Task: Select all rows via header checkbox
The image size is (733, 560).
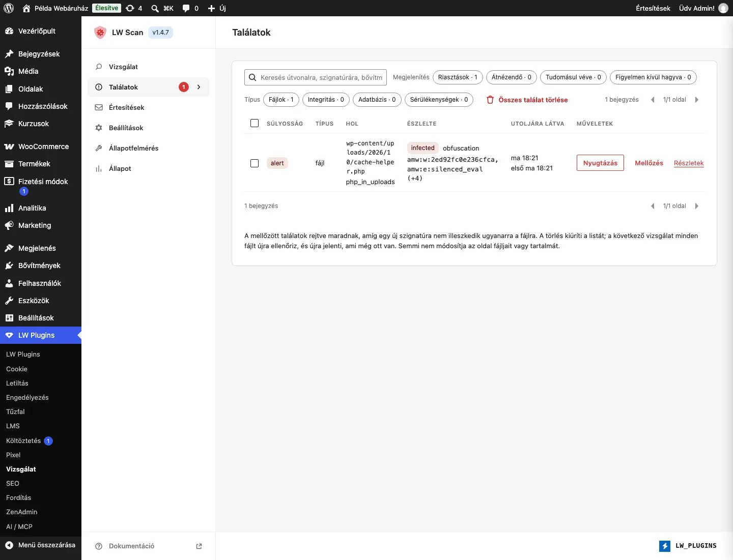Action: (255, 123)
